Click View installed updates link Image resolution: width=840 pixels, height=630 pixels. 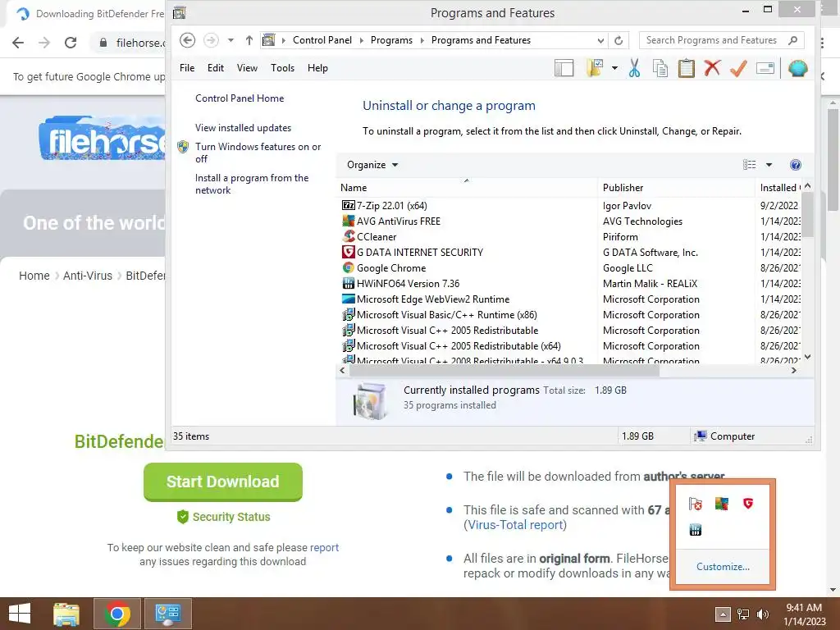tap(243, 127)
